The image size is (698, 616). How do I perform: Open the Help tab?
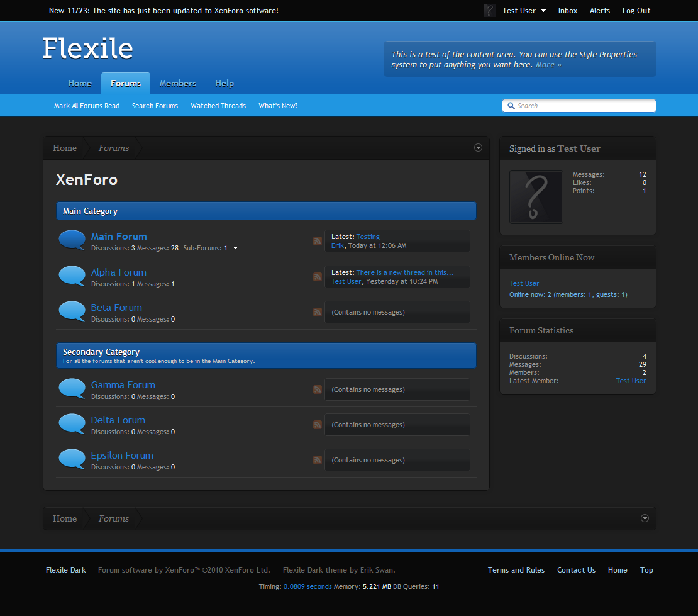pos(224,83)
